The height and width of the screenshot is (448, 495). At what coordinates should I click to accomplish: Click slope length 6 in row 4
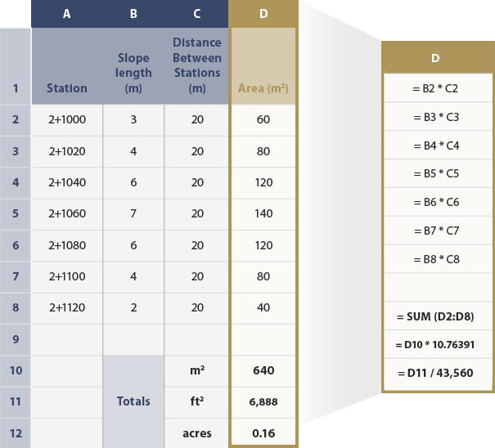133,182
